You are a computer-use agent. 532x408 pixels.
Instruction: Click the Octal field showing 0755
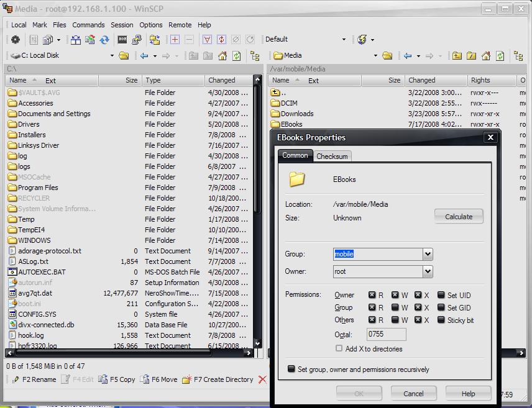tap(386, 334)
